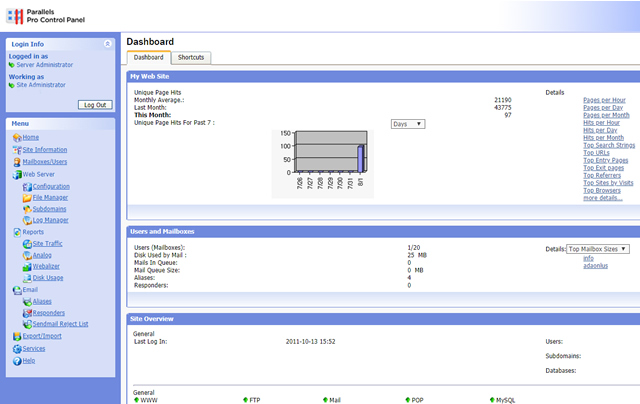Collapse the Login Info panel
Screen dimensions: 640x404
(108, 45)
